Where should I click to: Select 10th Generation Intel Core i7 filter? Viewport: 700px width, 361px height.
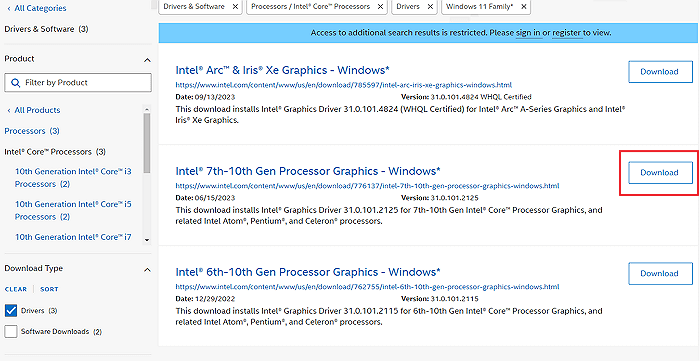73,237
